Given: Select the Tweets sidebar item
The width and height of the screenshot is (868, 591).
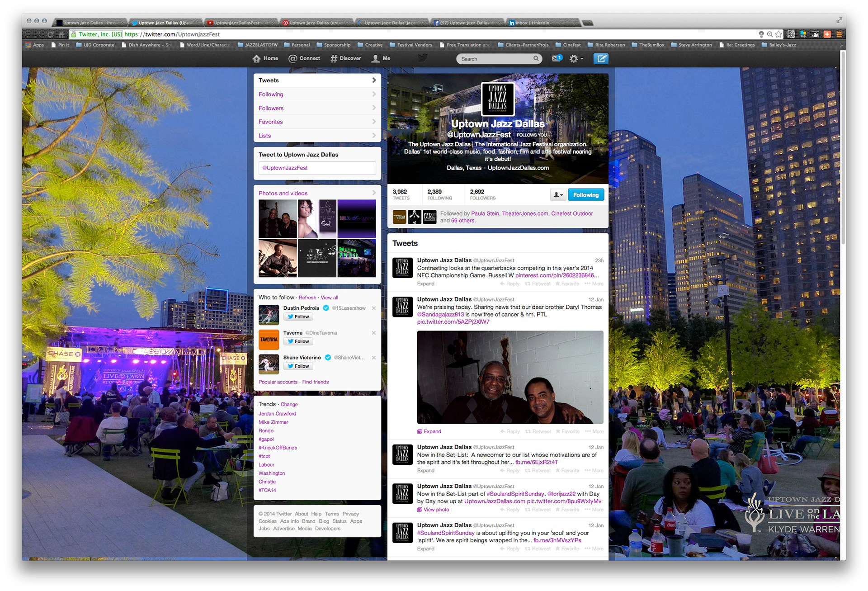Looking at the screenshot, I should coord(317,80).
